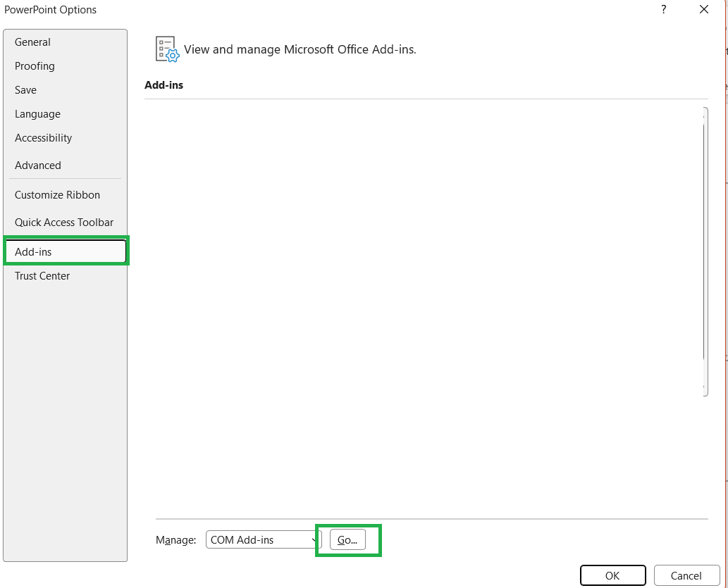The width and height of the screenshot is (728, 588).
Task: Click the add-ins list vertical scrollbar
Action: click(705, 251)
